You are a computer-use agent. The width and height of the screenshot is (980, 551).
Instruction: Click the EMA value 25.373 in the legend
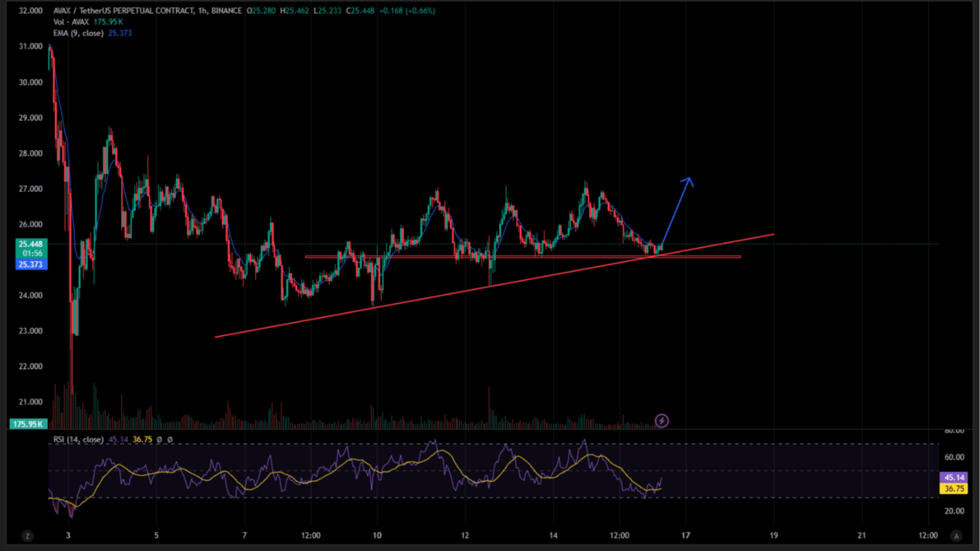(x=119, y=33)
